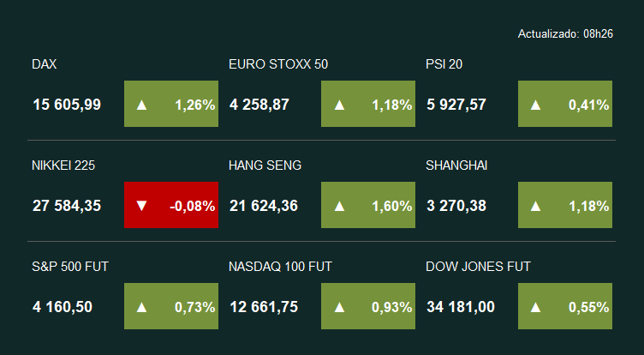Click the Actualizado 08h26 timestamp

coord(563,33)
